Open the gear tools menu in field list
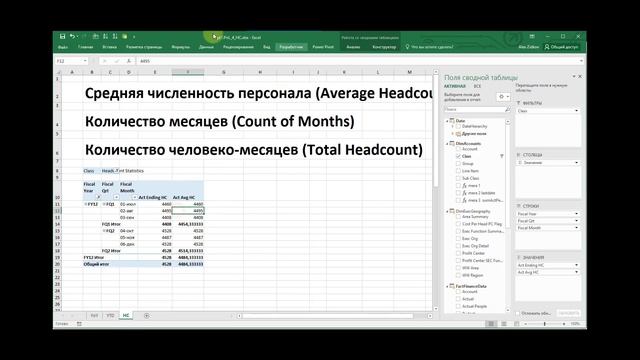The width and height of the screenshot is (640, 360). tap(502, 97)
